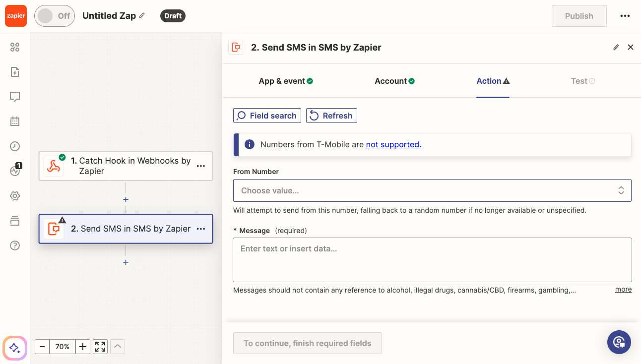Click To continue, finish required fields button

(x=308, y=343)
